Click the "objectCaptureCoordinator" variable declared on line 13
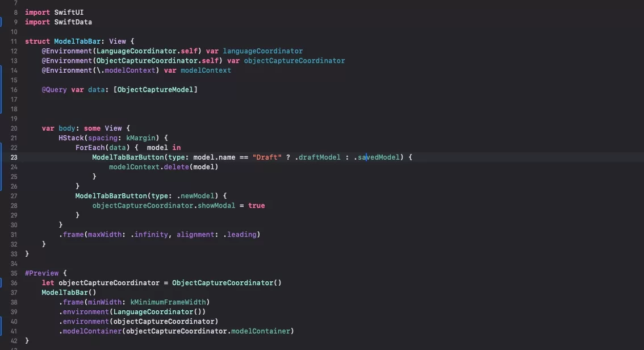Viewport: 644px width, 350px height. coord(295,61)
